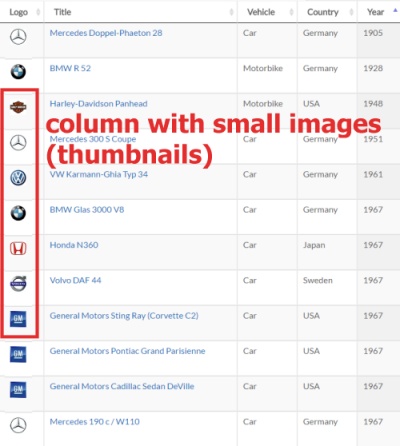400x446 pixels.
Task: Open Mercedes Doppel-Phaeton 28 link
Action: click(x=106, y=33)
